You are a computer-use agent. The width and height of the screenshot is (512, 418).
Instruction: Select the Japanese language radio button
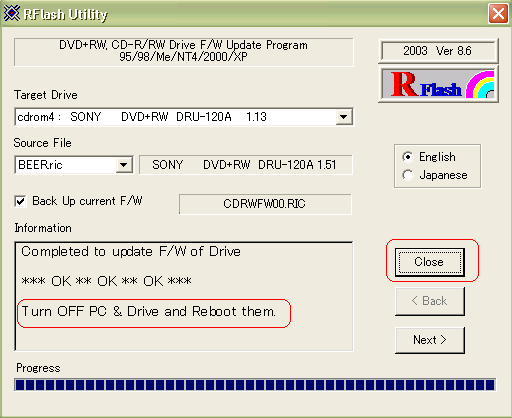[x=408, y=175]
